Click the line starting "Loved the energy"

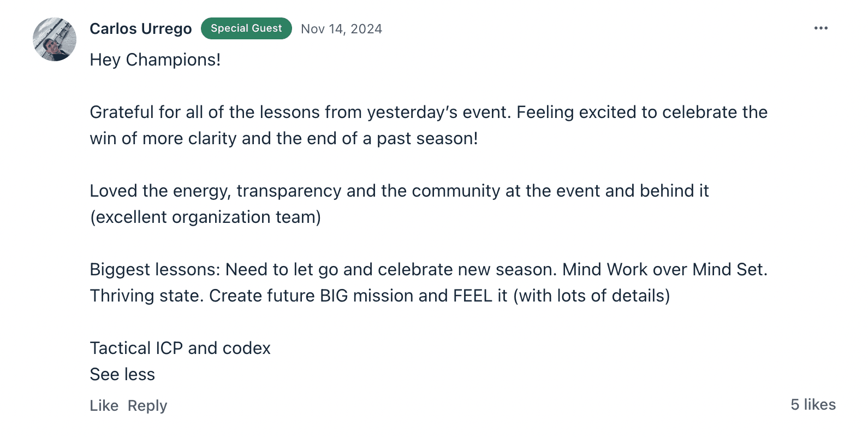tap(399, 191)
